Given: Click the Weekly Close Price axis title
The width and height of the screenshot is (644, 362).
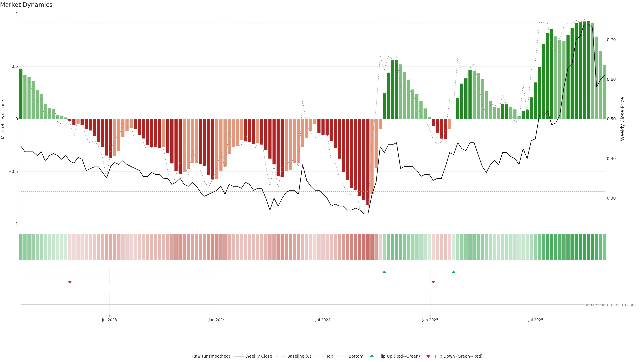Looking at the screenshot, I should point(622,119).
